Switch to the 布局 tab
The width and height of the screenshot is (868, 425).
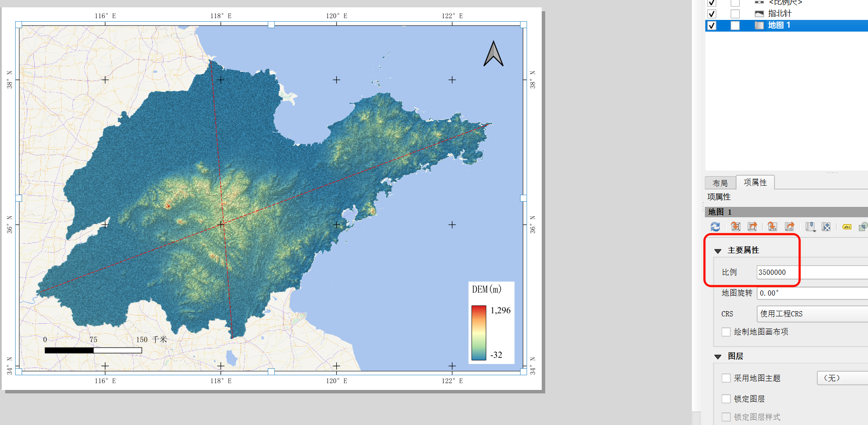[x=720, y=183]
